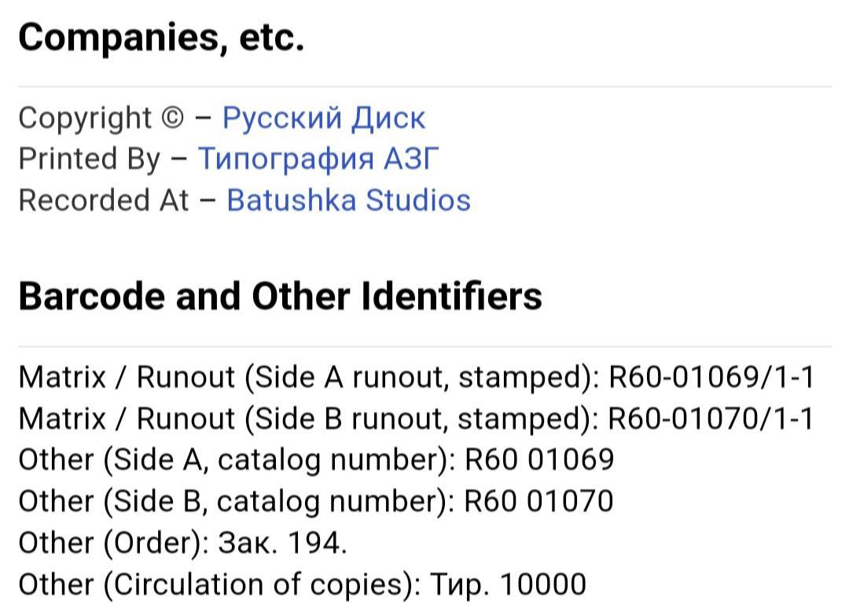849x616 pixels.
Task: Follow the Batushka Studios link
Action: click(x=349, y=200)
